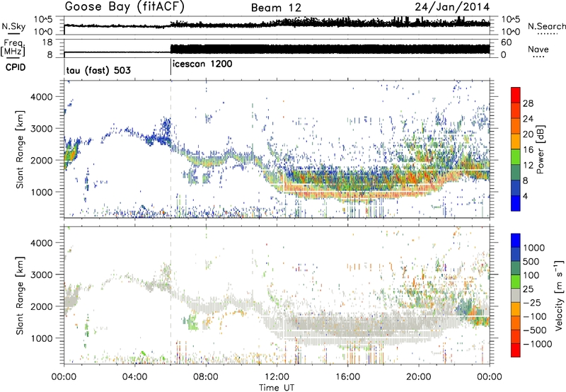Viewport: 566px width, 392px height.
Task: Click the red segment of the Power color bar
Action: (x=516, y=95)
